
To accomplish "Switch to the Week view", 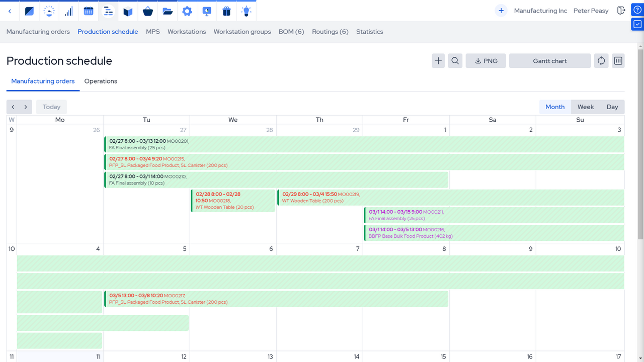I will (585, 107).
